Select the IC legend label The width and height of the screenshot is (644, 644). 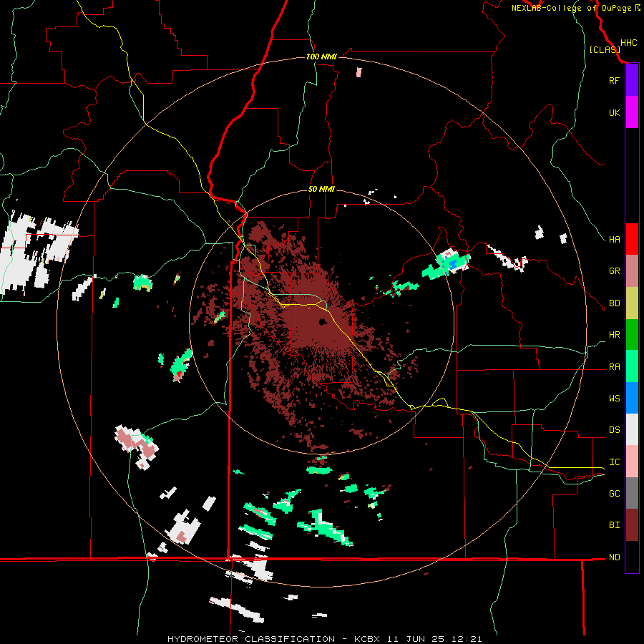point(614,462)
